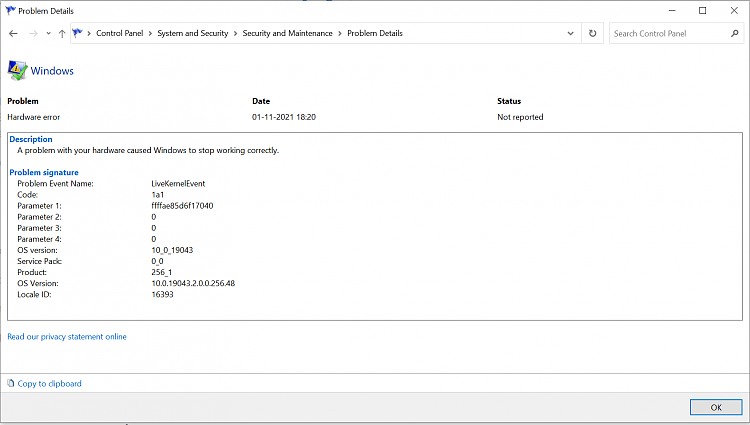Expand chevron after Security and Maintenance
This screenshot has width=750, height=425.
[340, 33]
